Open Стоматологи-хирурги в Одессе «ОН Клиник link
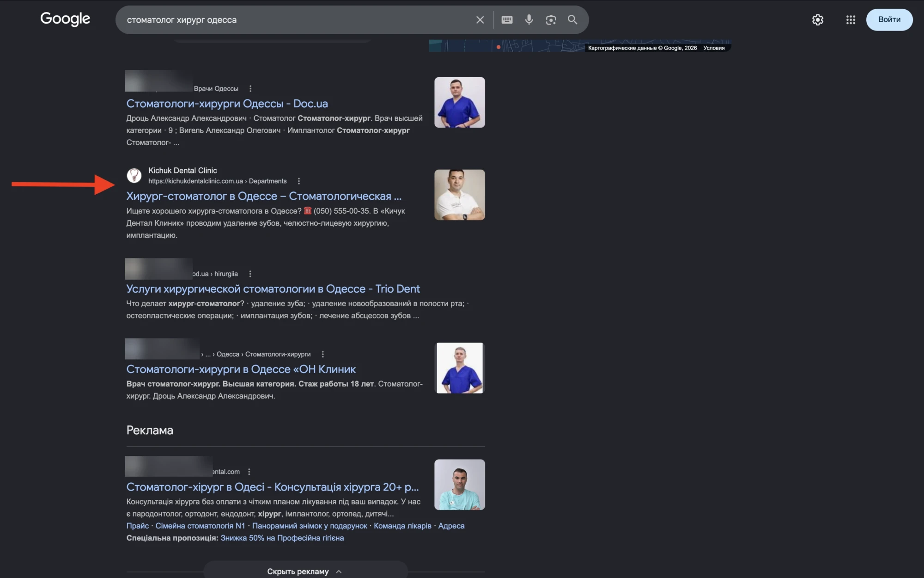Viewport: 924px width, 578px height. point(241,369)
